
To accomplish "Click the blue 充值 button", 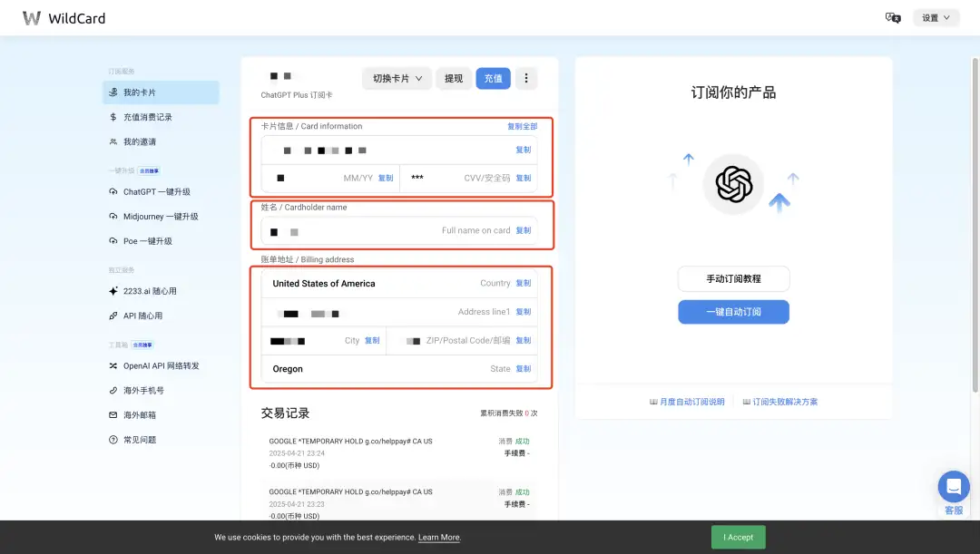I will click(493, 78).
